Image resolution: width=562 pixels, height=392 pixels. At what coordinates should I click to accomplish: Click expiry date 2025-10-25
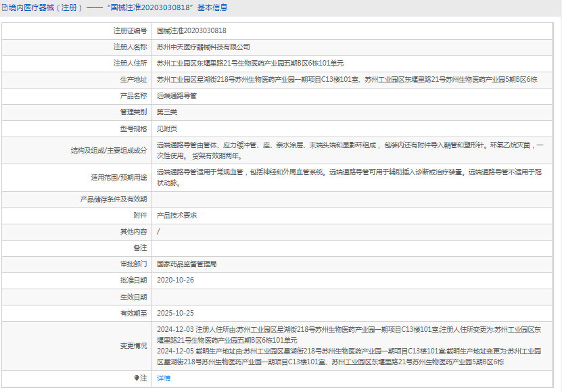(175, 313)
